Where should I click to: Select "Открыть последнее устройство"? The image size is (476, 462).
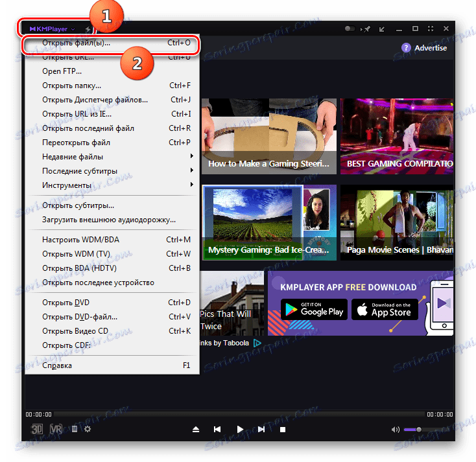(112, 283)
